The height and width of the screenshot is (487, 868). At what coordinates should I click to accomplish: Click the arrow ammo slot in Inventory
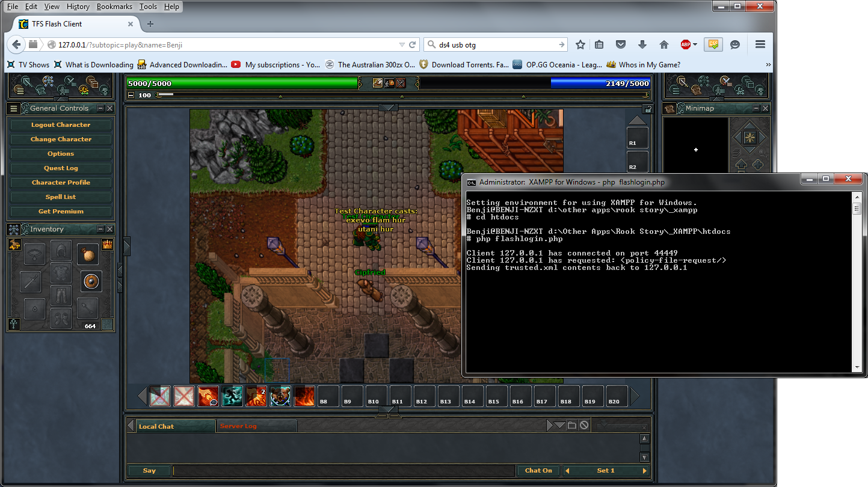click(x=88, y=308)
